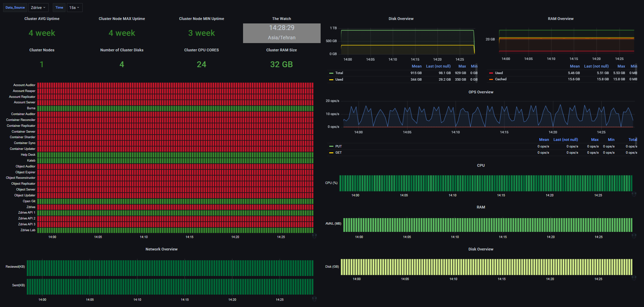Open the 15s Time interval dropdown
The image size is (644, 307).
(74, 8)
